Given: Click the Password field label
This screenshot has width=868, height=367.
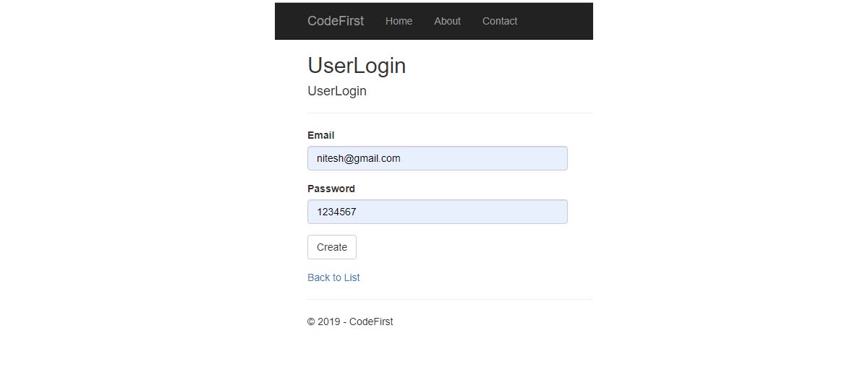Looking at the screenshot, I should (331, 189).
